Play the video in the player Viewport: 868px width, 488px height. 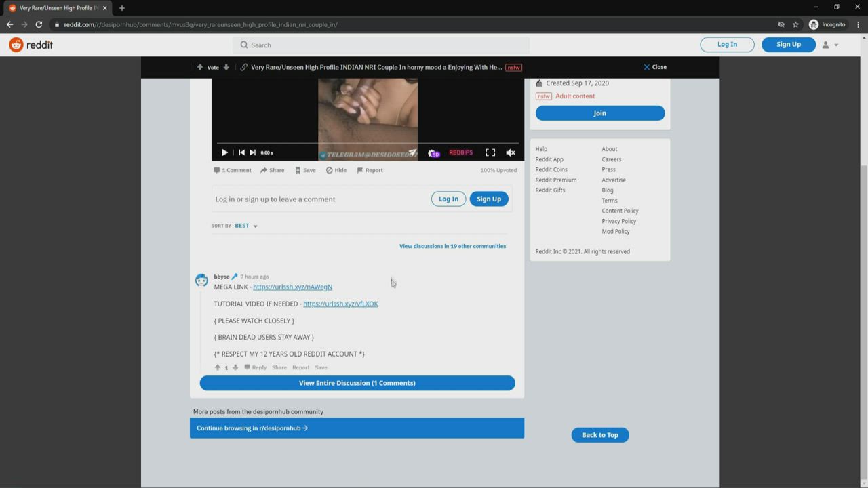(x=224, y=152)
